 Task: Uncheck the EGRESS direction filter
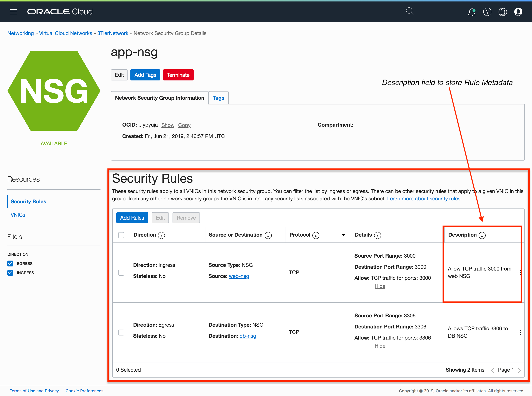tap(10, 264)
